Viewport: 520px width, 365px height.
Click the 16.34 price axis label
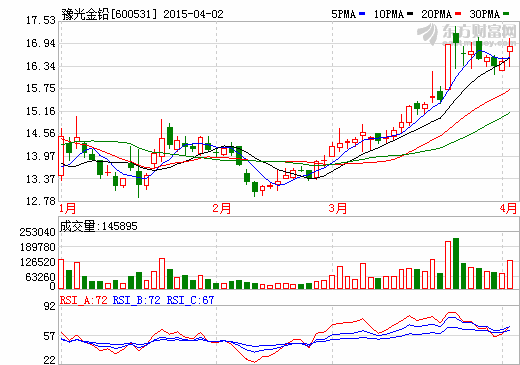41,66
